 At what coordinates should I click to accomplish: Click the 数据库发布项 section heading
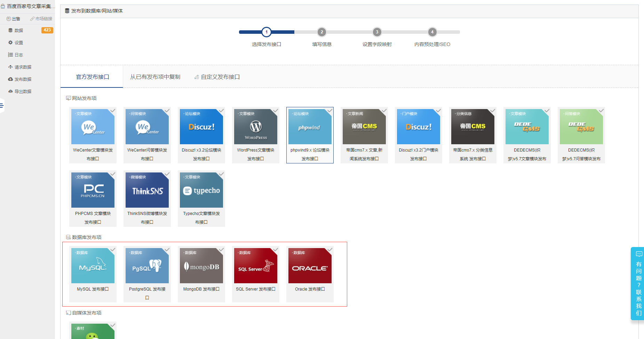84,237
